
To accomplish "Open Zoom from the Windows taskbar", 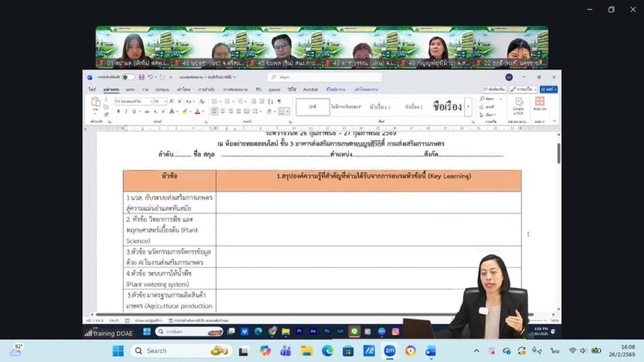I will pos(390,351).
